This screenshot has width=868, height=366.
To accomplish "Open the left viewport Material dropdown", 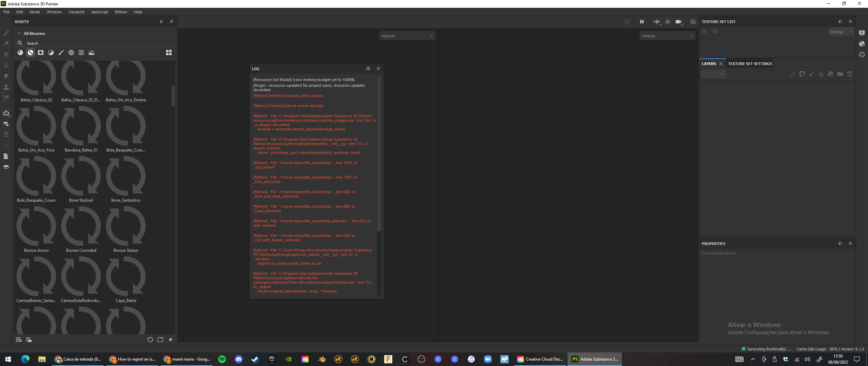I will 407,36.
